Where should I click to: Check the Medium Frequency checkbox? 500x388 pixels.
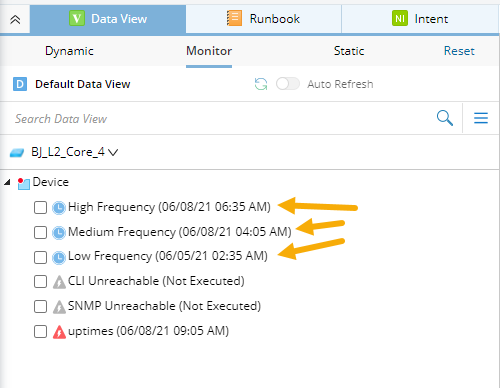tap(40, 232)
